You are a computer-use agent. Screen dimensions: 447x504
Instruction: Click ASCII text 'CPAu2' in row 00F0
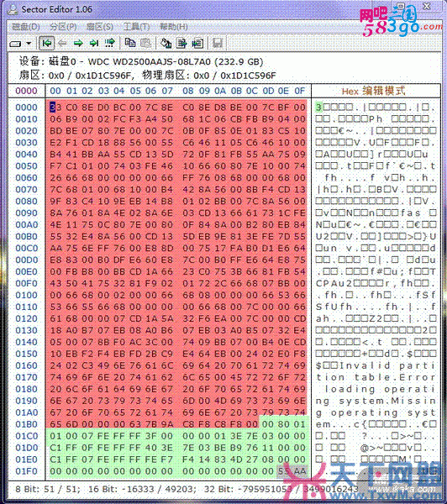(334, 283)
